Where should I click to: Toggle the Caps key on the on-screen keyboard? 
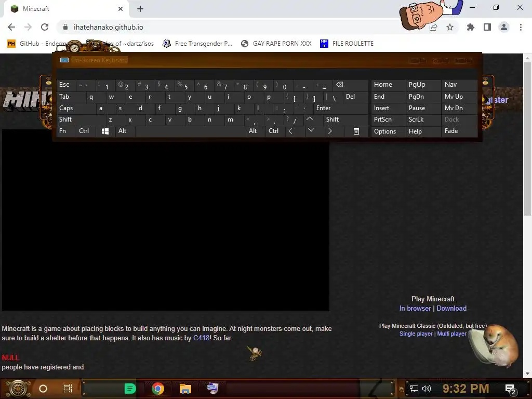pyautogui.click(x=75, y=108)
